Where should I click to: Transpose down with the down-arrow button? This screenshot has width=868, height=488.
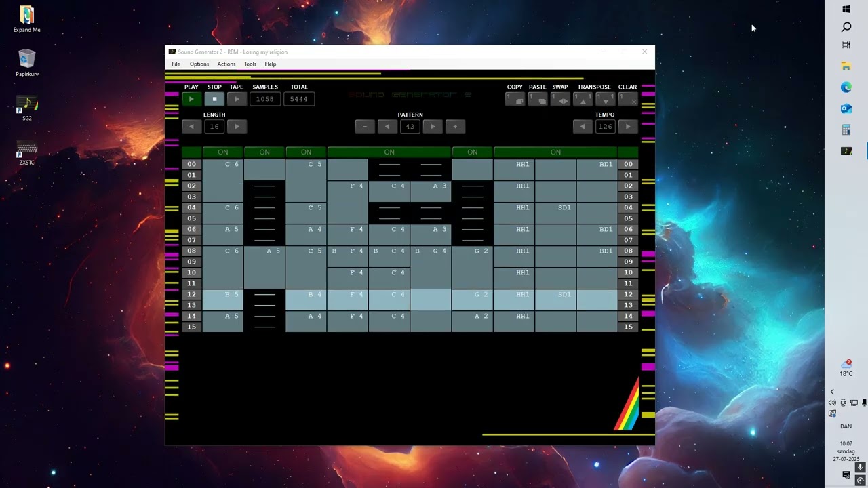[606, 99]
